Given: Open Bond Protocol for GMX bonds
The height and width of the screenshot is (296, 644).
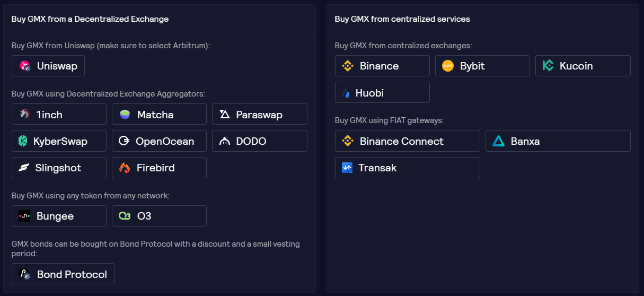Looking at the screenshot, I should [63, 274].
